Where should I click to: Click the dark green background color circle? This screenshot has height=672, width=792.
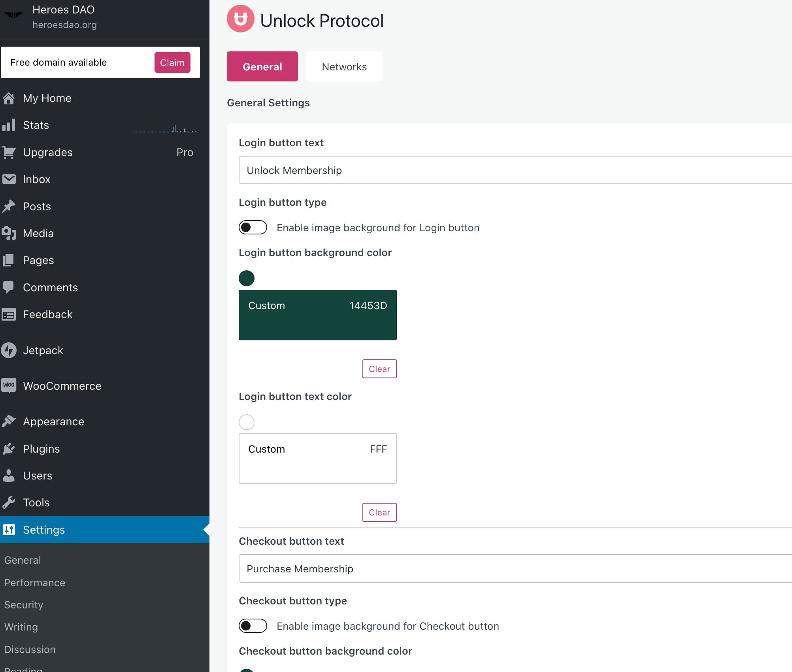(247, 278)
